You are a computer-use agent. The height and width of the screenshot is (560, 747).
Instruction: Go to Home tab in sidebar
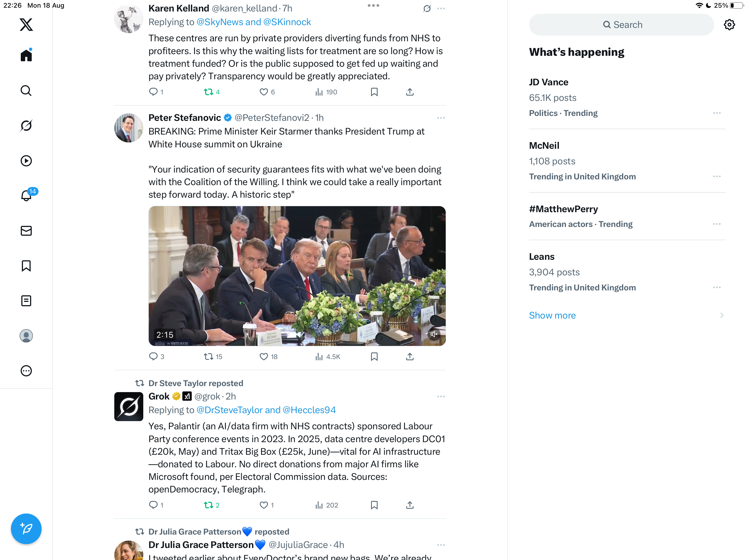click(26, 56)
